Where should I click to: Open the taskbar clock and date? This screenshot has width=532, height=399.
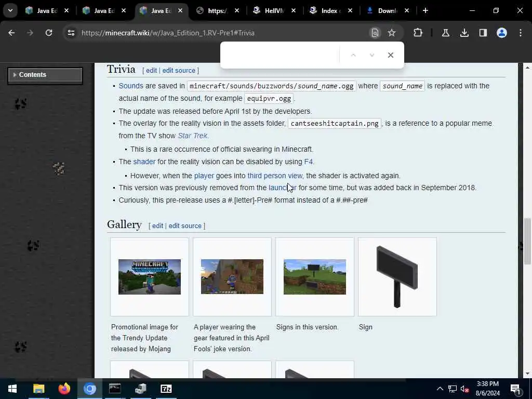pyautogui.click(x=487, y=389)
